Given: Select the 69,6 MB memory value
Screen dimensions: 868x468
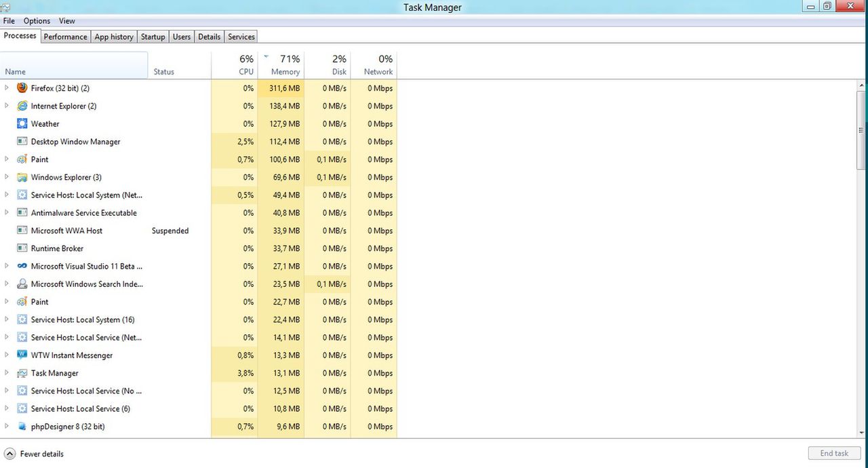Looking at the screenshot, I should [286, 177].
